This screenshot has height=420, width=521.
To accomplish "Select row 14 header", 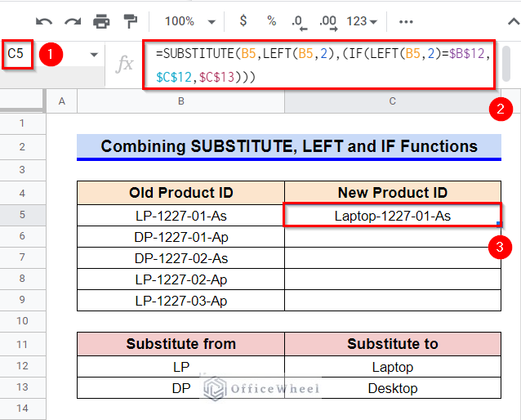I will 22,409.
